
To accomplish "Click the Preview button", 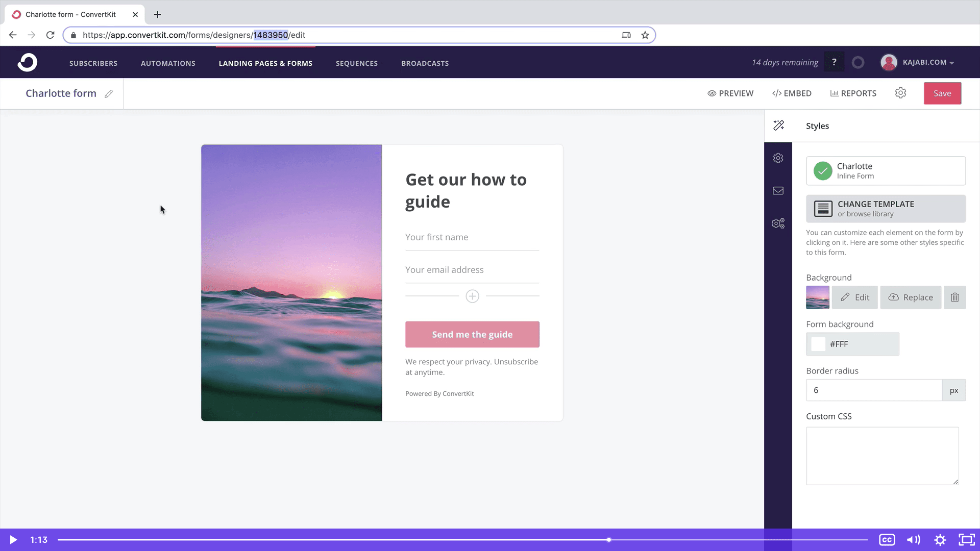I will click(730, 93).
